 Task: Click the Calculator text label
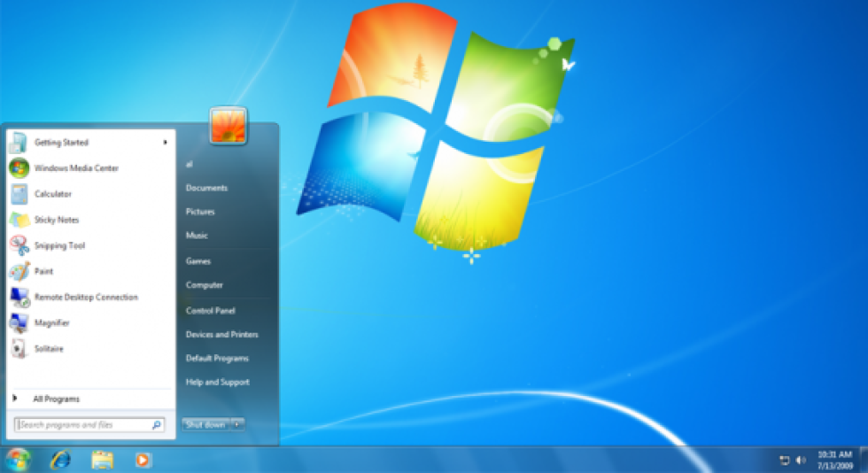click(53, 194)
